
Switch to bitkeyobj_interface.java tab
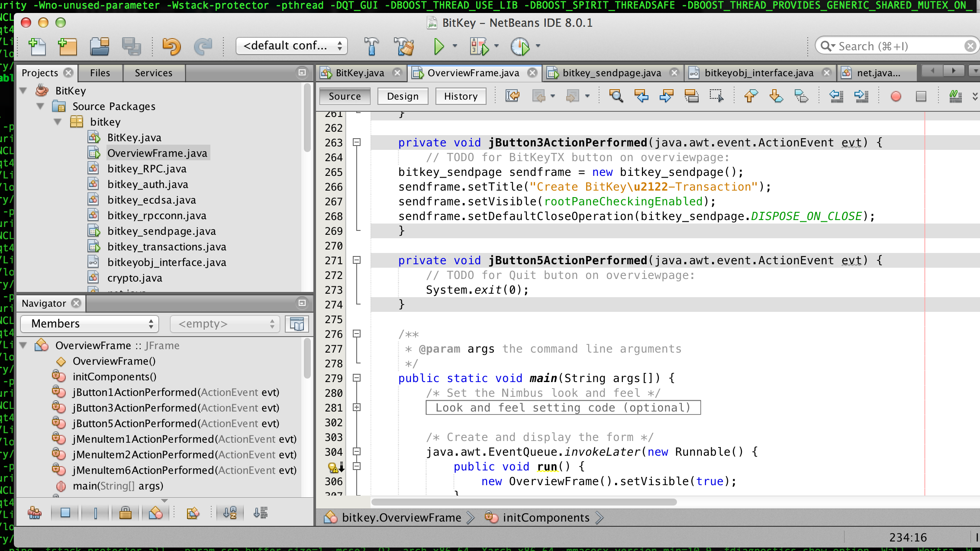tap(759, 73)
